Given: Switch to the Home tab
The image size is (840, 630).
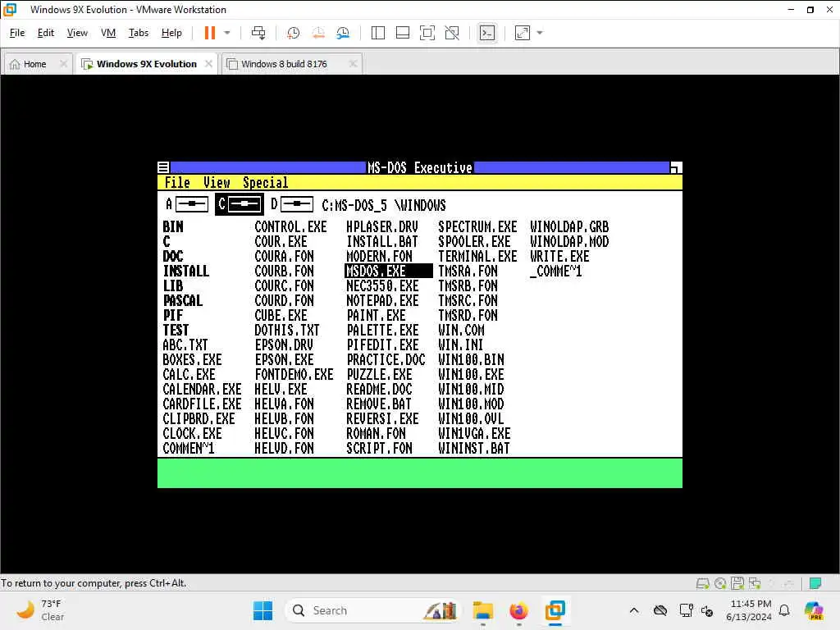Looking at the screenshot, I should click(34, 64).
